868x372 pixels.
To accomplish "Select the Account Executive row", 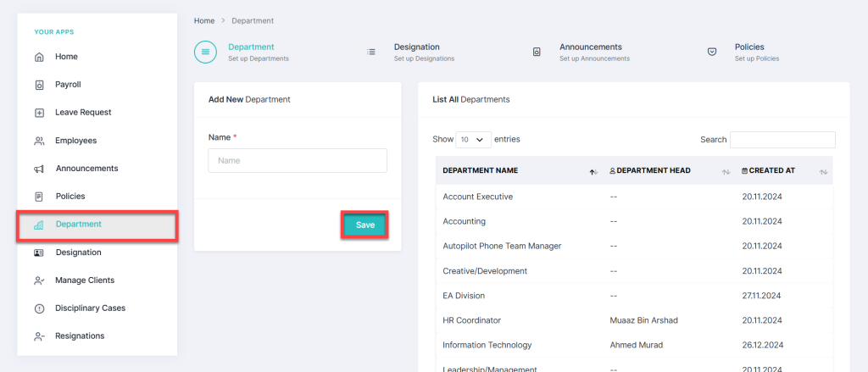I will click(x=634, y=197).
